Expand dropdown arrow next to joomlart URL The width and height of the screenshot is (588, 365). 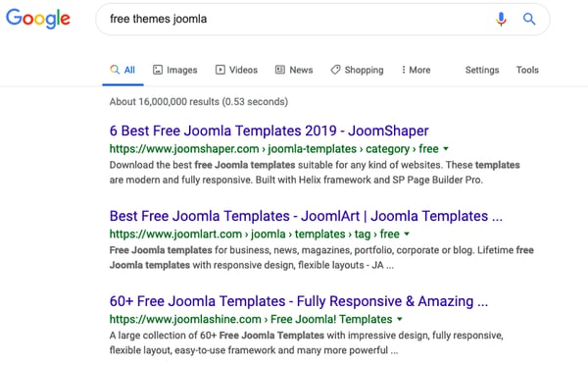407,234
